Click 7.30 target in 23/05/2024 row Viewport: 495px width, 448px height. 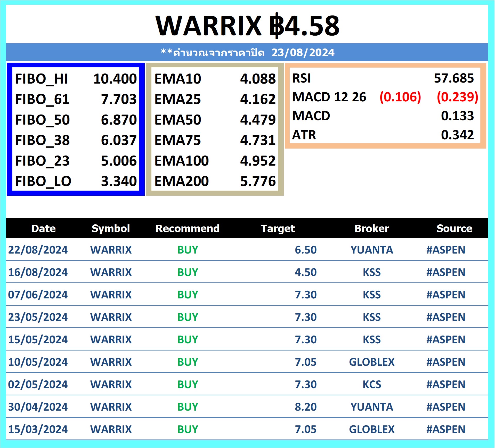click(306, 317)
